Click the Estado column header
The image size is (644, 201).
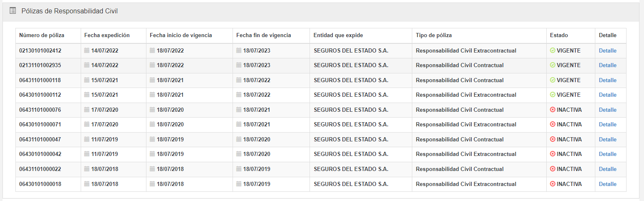(559, 35)
